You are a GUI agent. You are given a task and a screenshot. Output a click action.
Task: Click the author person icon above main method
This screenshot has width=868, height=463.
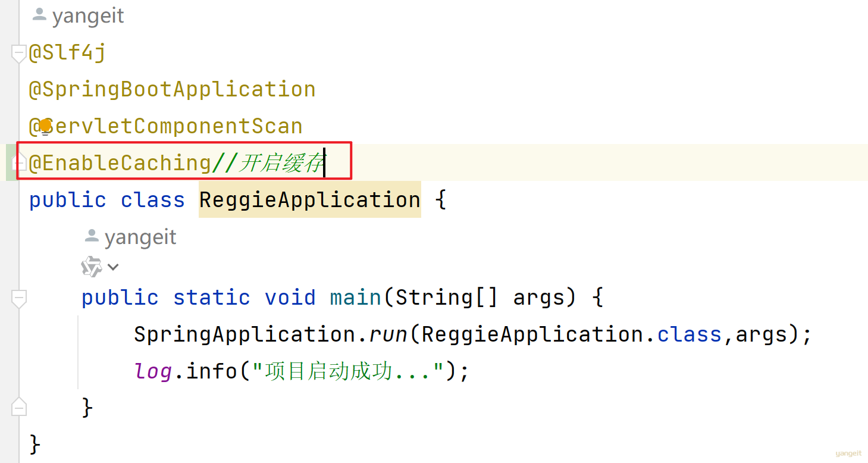(x=92, y=236)
